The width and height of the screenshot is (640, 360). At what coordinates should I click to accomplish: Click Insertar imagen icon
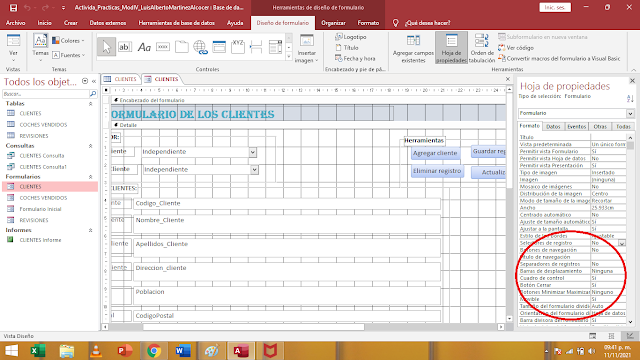point(307,41)
